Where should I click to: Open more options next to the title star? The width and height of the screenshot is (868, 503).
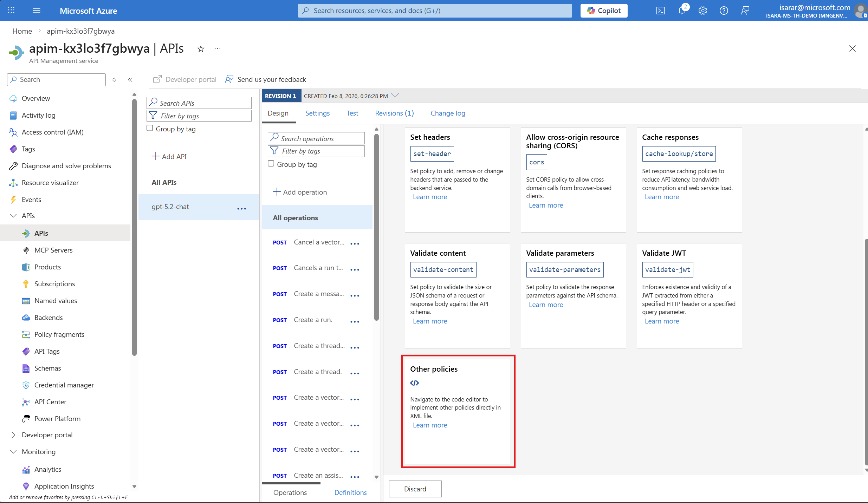218,49
